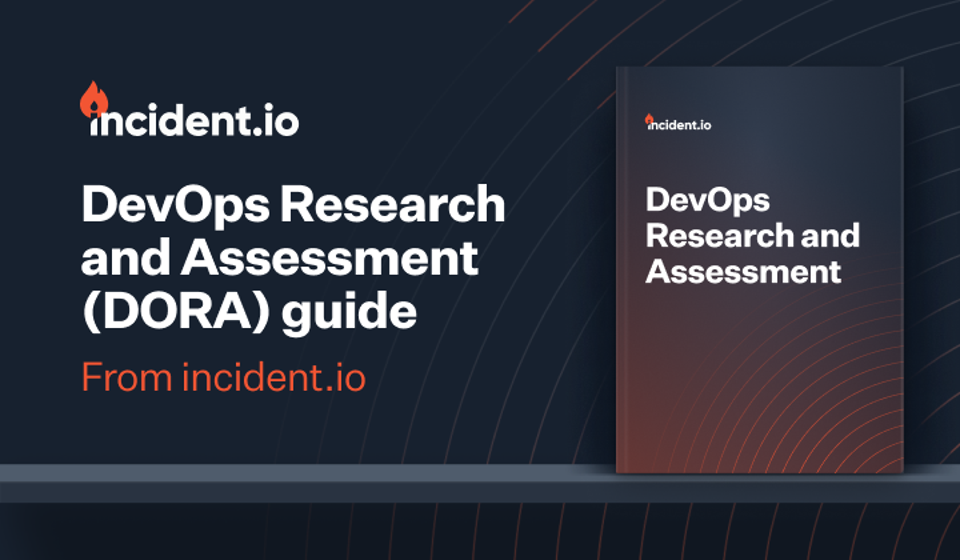Open the DORA guide book cover thumbnail
This screenshot has width=960, height=560.
[760, 270]
